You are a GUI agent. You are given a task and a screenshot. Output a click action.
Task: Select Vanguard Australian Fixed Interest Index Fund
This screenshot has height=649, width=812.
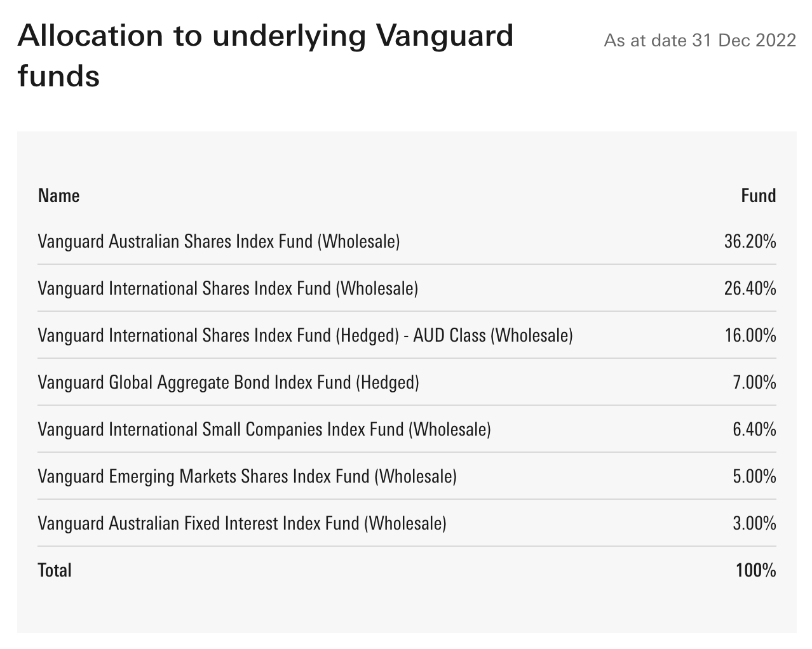(x=242, y=523)
